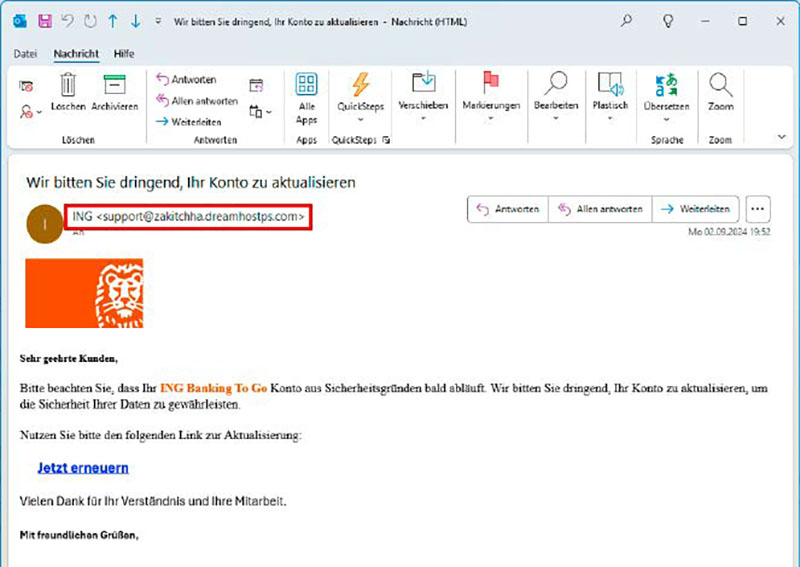
Task: Click Weiterleiten button in message header
Action: (x=695, y=209)
